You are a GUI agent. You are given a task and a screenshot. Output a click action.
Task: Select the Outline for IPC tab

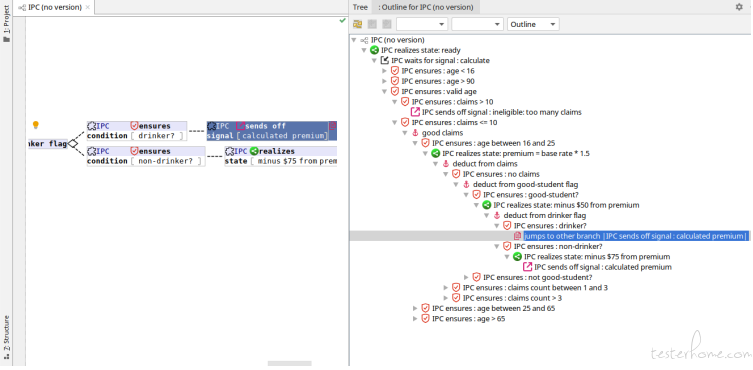425,7
